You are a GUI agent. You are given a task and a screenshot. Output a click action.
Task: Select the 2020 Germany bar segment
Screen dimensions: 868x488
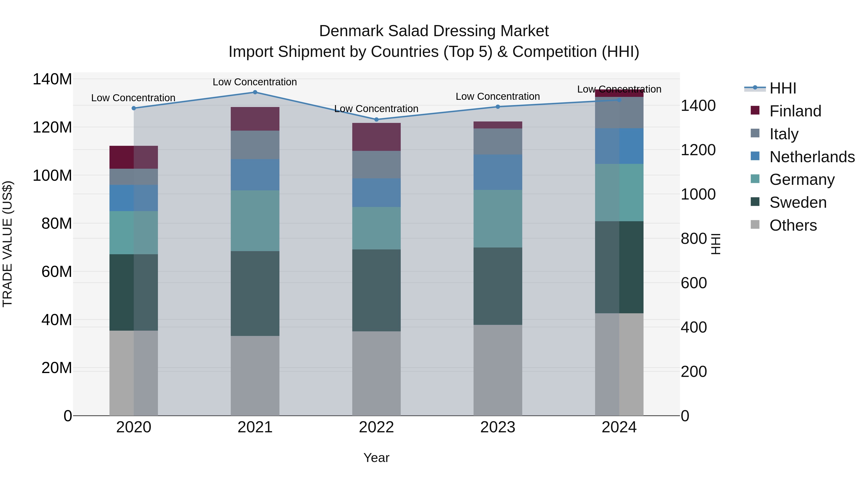click(134, 233)
